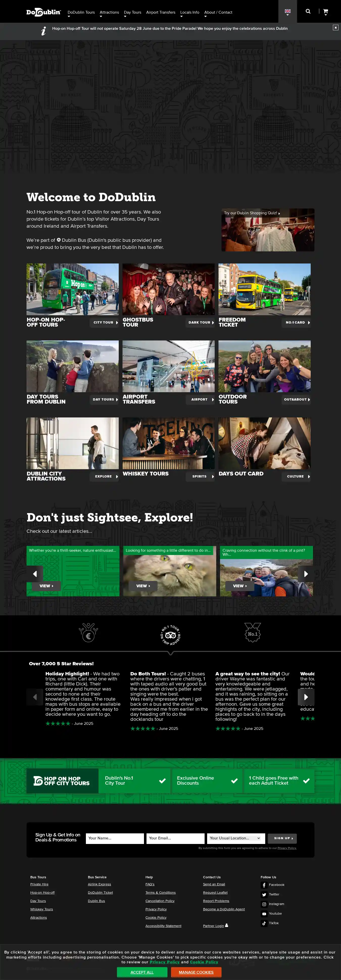The width and height of the screenshot is (341, 980).
Task: Click the Instagram icon in footer
Action: pos(264,904)
